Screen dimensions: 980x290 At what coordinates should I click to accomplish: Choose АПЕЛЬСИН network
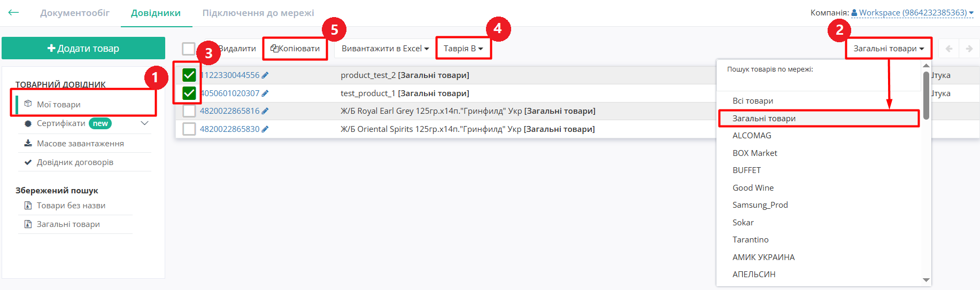(x=754, y=275)
